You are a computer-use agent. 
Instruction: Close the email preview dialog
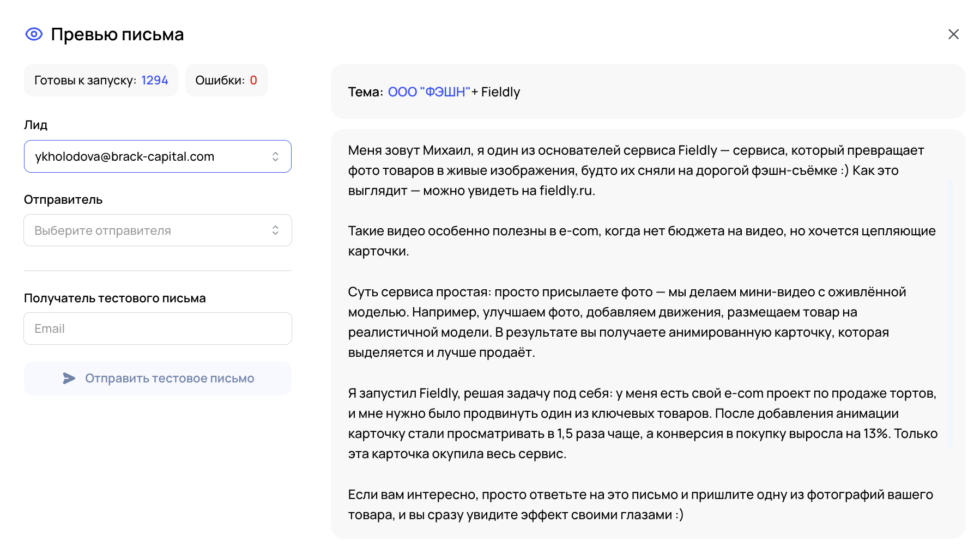tap(953, 34)
